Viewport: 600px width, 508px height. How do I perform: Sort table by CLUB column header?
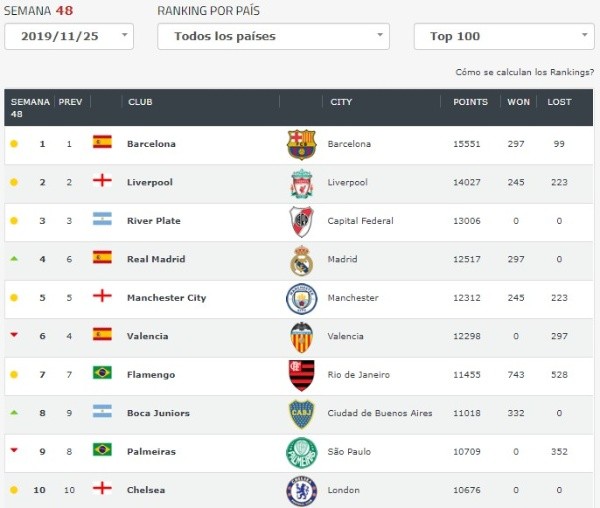(140, 102)
